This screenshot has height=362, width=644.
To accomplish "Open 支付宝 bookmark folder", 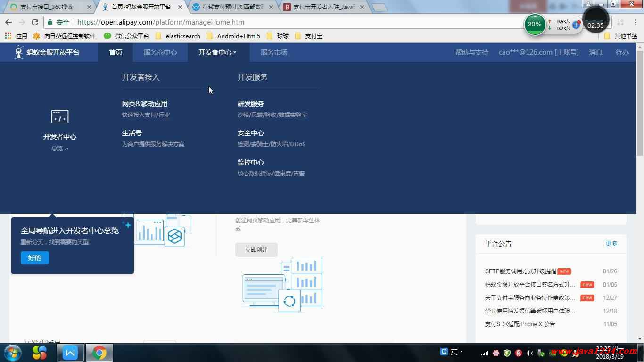I will coord(309,36).
